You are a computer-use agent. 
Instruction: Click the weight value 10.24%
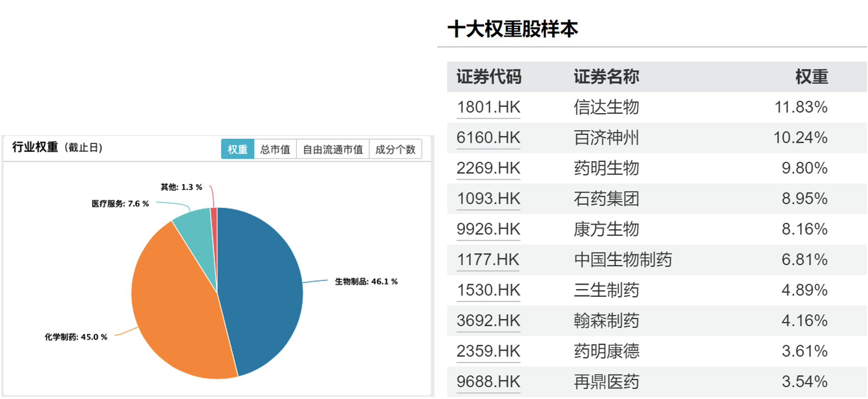(x=801, y=137)
